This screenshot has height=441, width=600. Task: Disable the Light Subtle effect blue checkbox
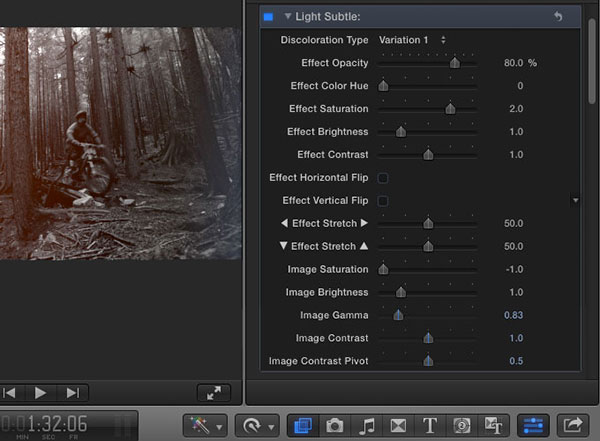tap(268, 17)
